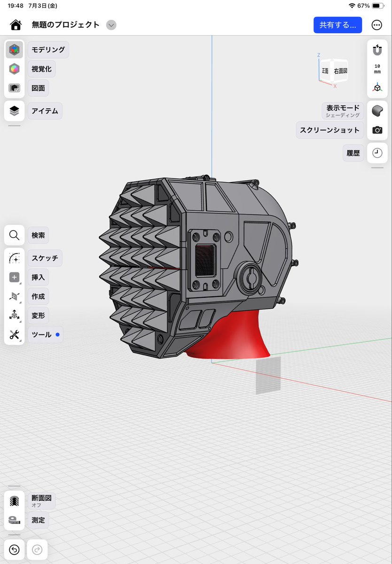Open the 挿入 menu
This screenshot has height=564, width=392.
(x=38, y=278)
